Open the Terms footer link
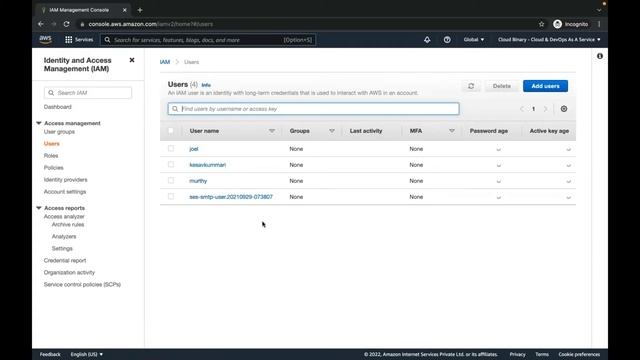 (x=542, y=354)
